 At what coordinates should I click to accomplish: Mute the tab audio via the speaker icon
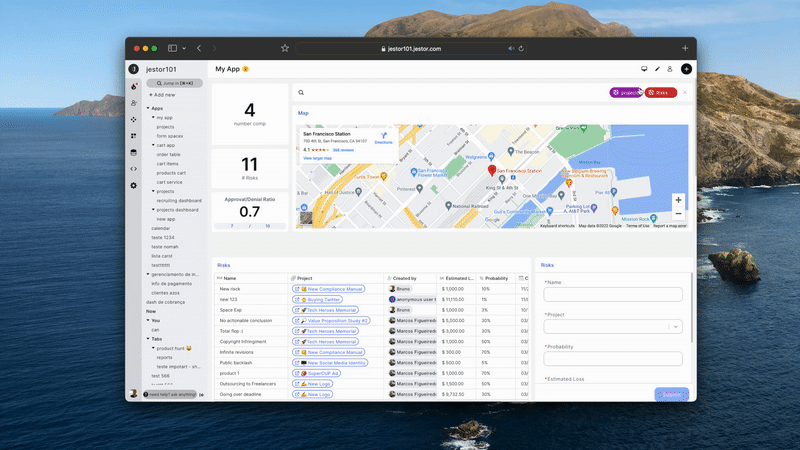(511, 48)
